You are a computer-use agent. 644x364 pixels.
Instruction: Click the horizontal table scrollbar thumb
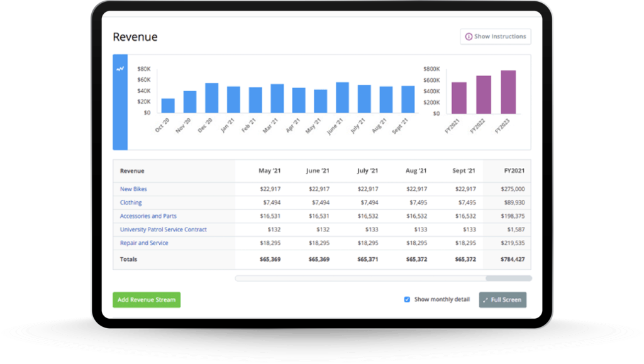[x=508, y=278]
